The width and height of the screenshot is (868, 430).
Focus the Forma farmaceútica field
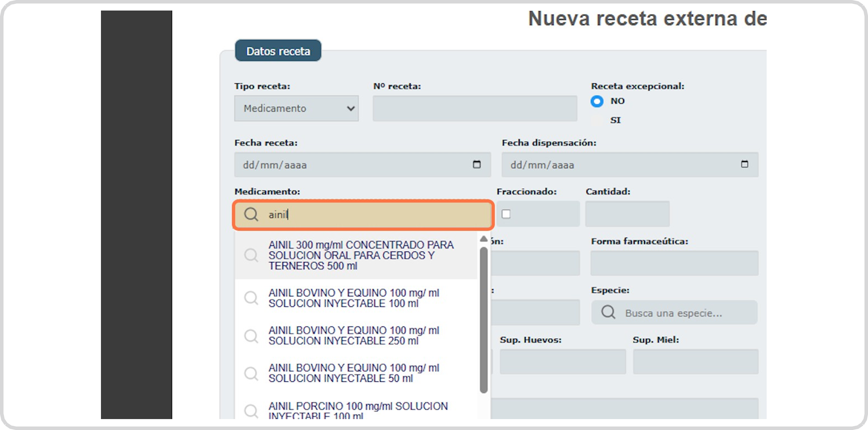coord(674,263)
